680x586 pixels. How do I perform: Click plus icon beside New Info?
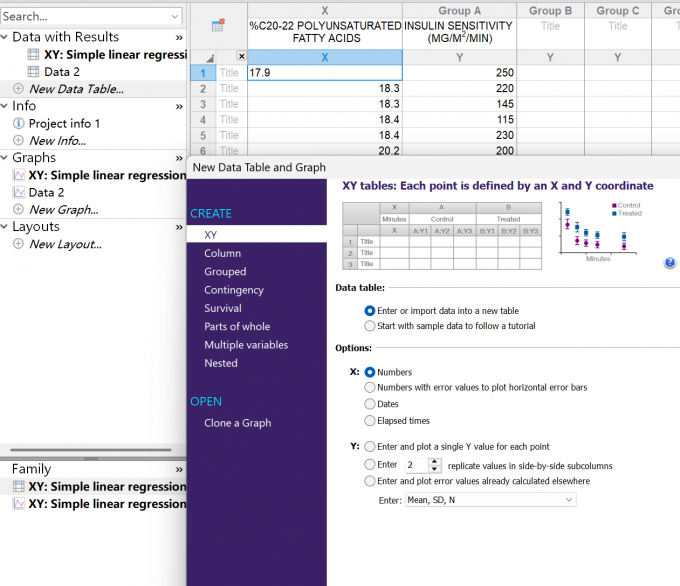[18, 140]
